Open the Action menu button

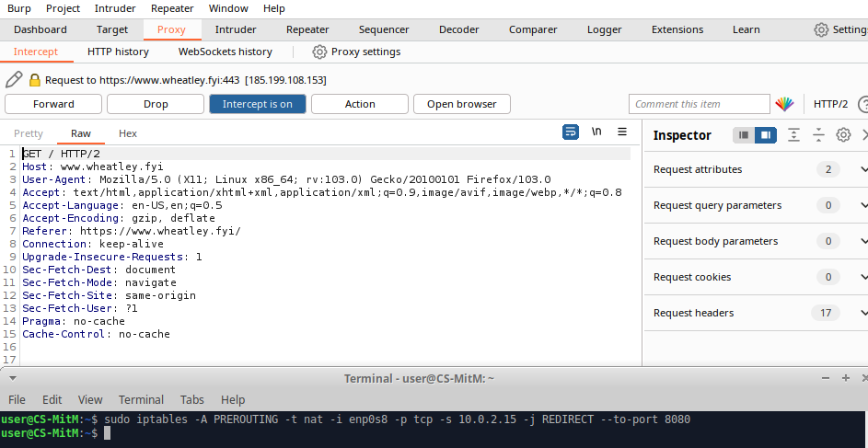pyautogui.click(x=360, y=104)
